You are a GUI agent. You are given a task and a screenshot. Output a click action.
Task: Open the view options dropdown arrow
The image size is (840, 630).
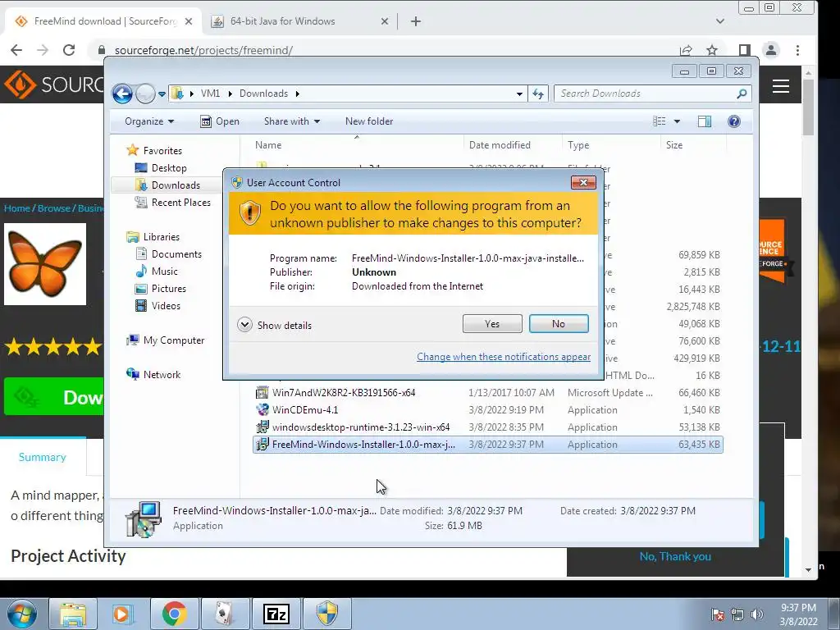click(x=677, y=121)
